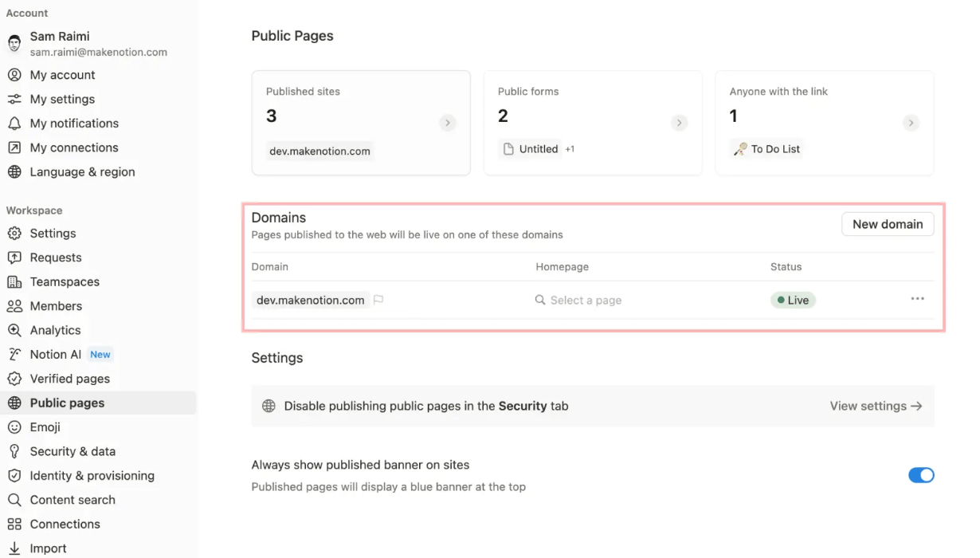Screen dimensions: 980x558
Task: Click the Connections grid icon
Action: (x=14, y=525)
